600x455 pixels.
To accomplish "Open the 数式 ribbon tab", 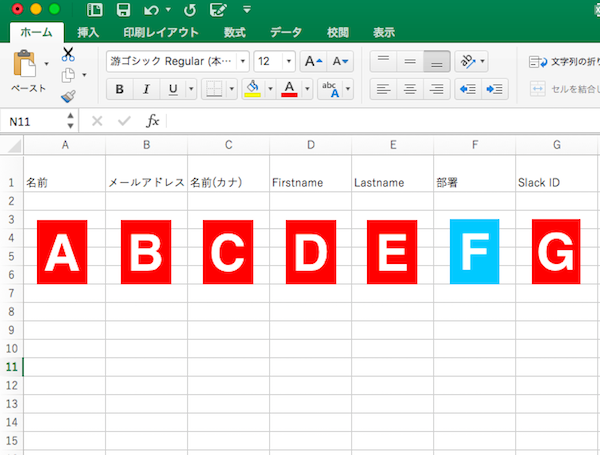I will coord(235,33).
